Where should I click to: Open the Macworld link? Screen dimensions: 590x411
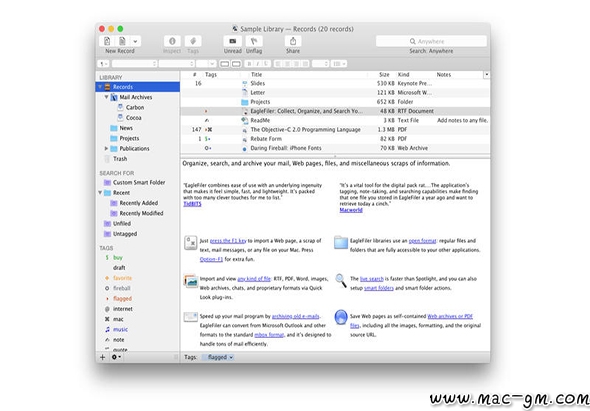(x=351, y=210)
